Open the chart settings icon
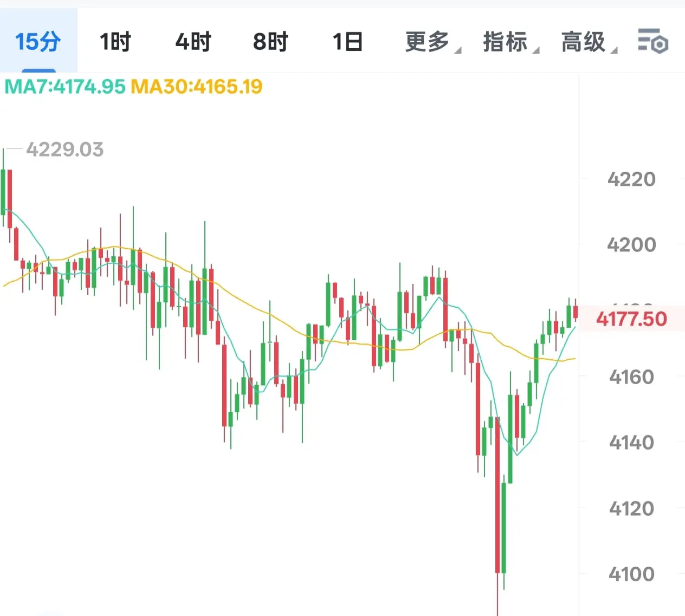This screenshot has width=685, height=616. click(653, 41)
